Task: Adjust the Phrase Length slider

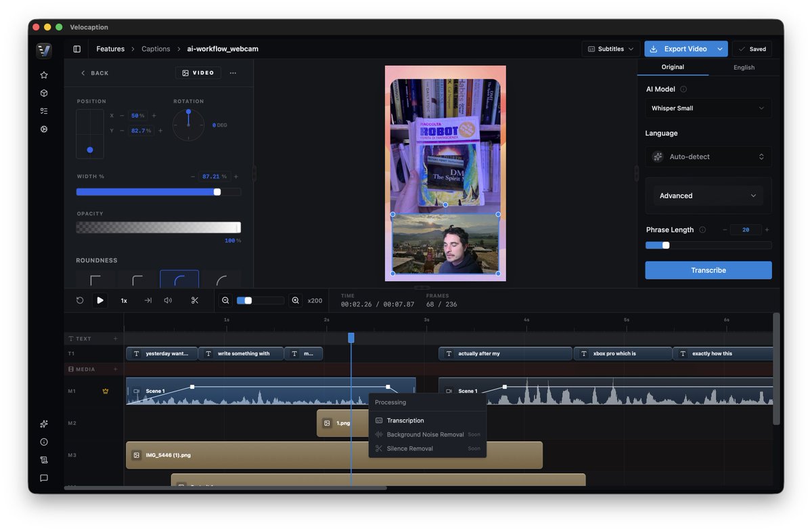Action: [708, 245]
